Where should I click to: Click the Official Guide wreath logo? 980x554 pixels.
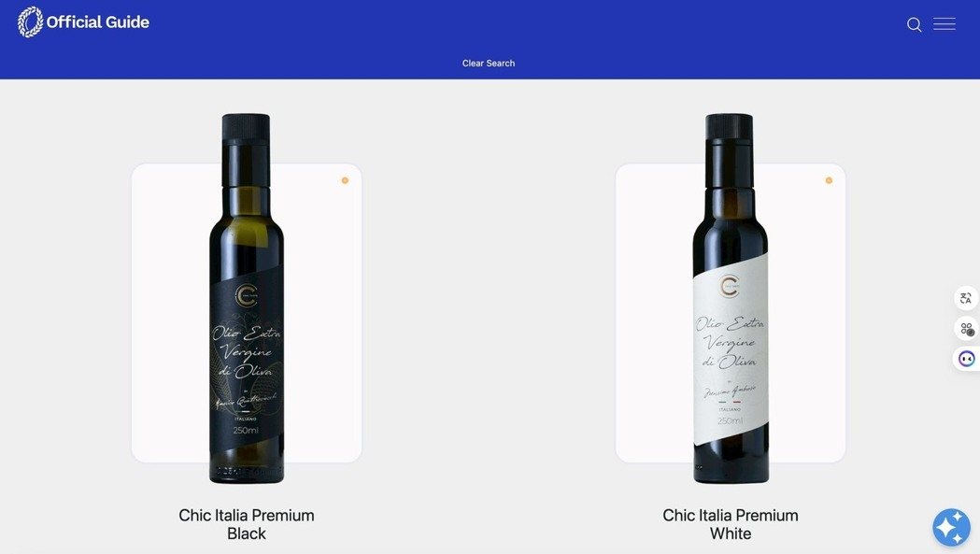(x=30, y=21)
